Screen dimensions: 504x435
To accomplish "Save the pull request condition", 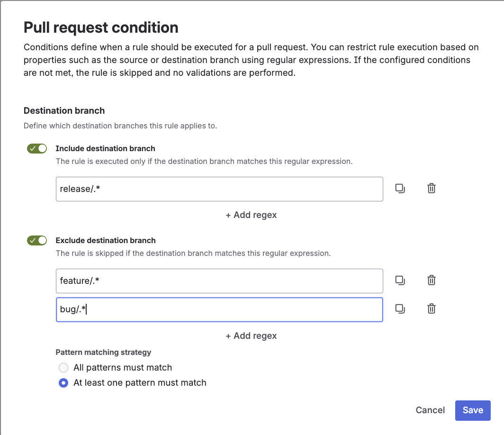I will click(473, 410).
